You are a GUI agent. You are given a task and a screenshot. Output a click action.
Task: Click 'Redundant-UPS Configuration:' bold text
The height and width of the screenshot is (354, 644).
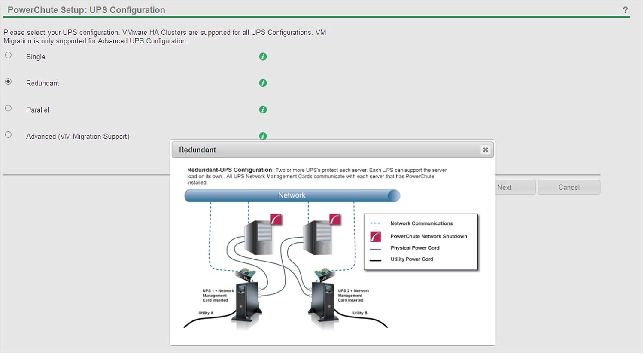(x=230, y=170)
